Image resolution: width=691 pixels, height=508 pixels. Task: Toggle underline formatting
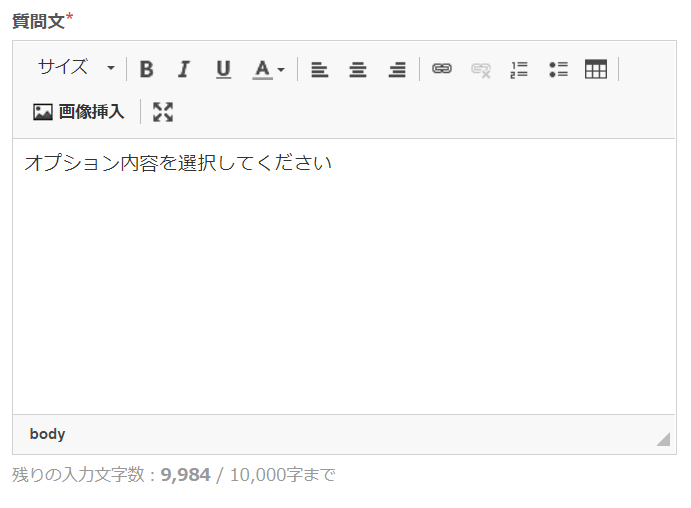223,69
